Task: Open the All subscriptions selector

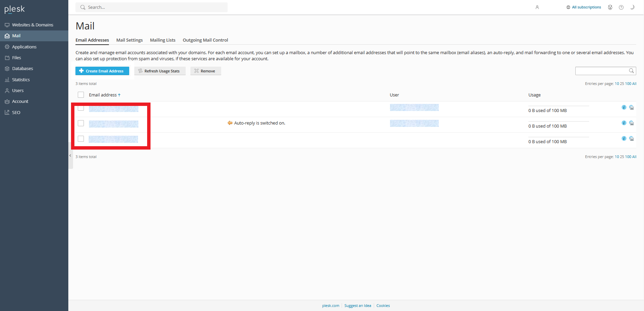Action: pos(584,7)
